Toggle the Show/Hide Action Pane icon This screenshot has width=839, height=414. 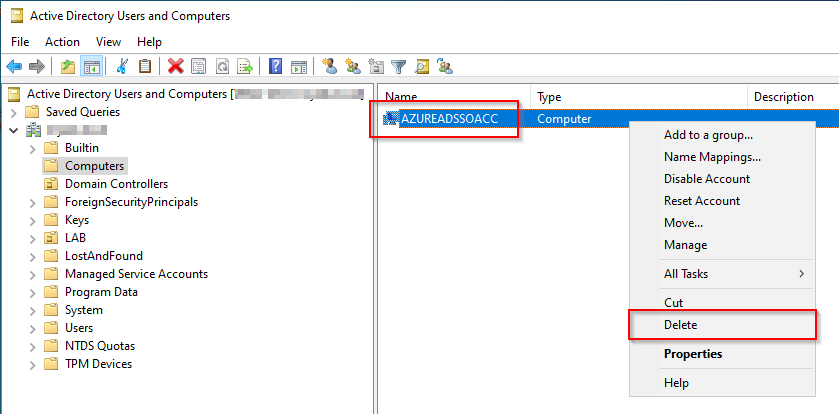point(299,66)
